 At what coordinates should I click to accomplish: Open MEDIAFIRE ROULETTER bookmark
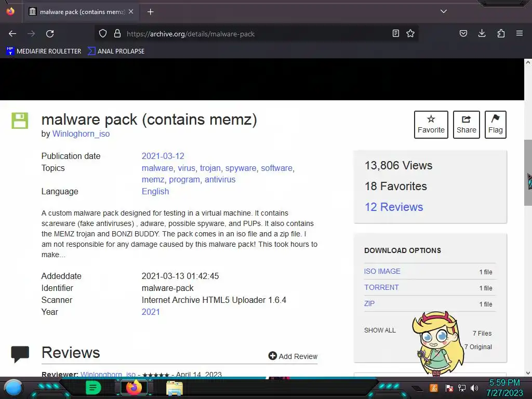tap(44, 51)
